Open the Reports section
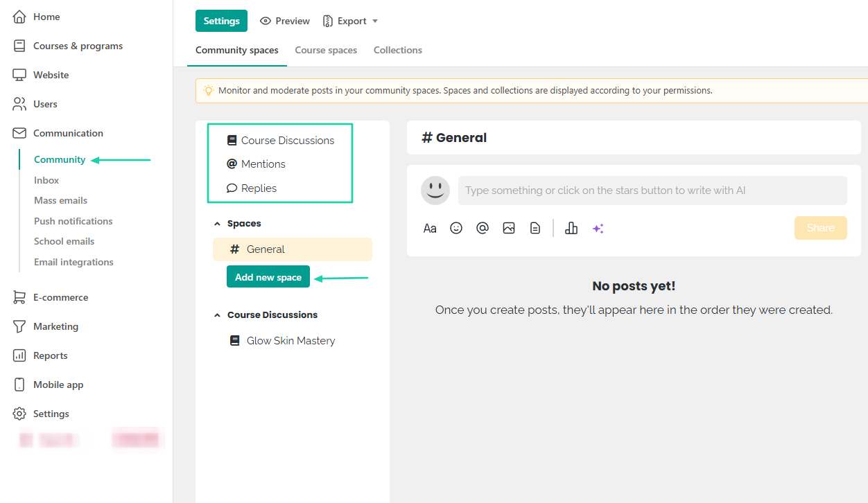Viewport: 868px width, 503px height. [50, 355]
